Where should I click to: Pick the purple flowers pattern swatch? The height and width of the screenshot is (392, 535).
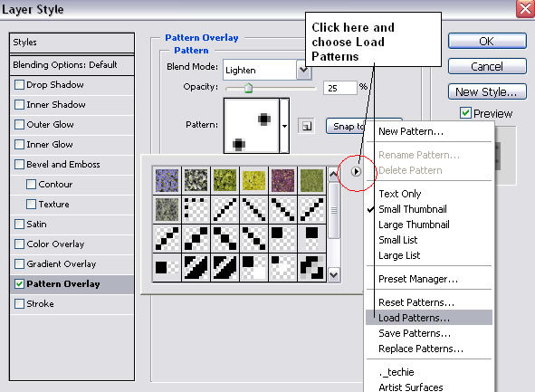click(282, 180)
